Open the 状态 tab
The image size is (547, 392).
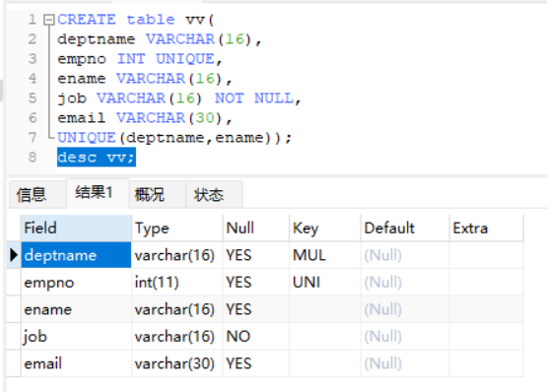(x=214, y=194)
